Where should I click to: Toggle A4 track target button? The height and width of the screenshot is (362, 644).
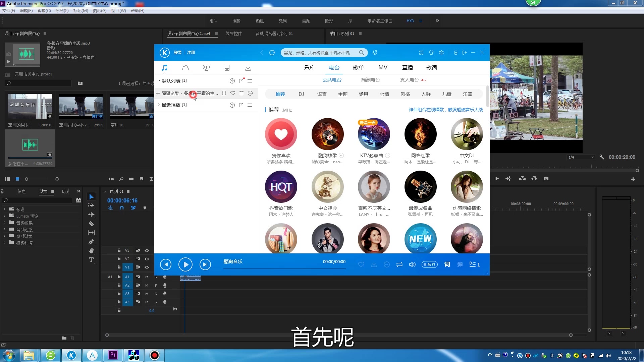[x=127, y=302]
